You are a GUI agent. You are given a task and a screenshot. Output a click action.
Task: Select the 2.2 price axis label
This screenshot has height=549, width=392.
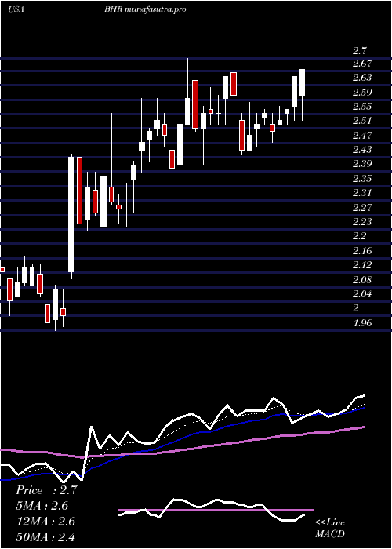click(359, 236)
